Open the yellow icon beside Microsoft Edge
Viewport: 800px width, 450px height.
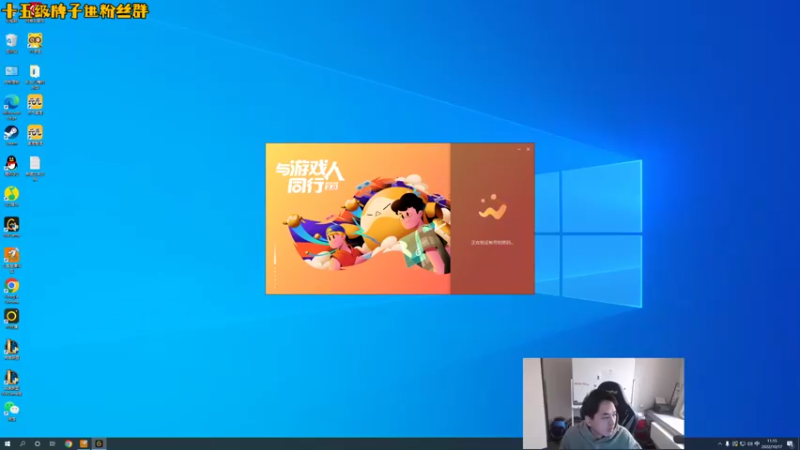coord(35,104)
